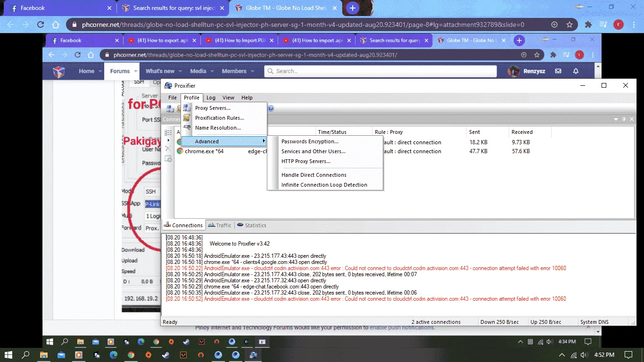Switch to the Statistics tab
The height and width of the screenshot is (362, 644).
[x=252, y=225]
